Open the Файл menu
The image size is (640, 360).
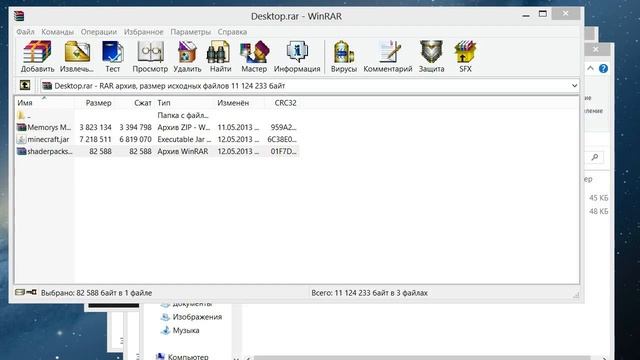25,32
